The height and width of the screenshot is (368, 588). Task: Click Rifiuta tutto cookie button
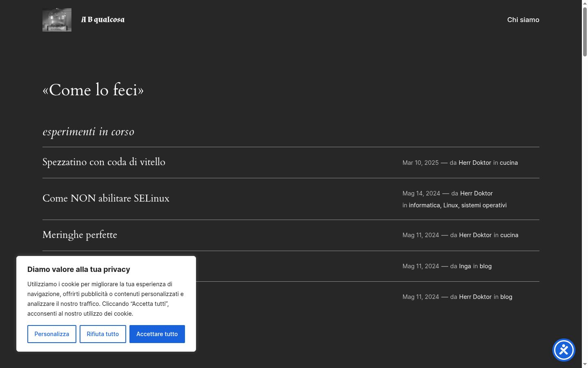pyautogui.click(x=103, y=334)
